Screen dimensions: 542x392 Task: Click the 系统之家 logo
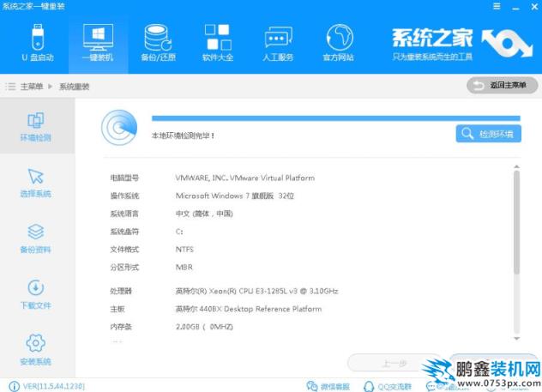(x=461, y=45)
